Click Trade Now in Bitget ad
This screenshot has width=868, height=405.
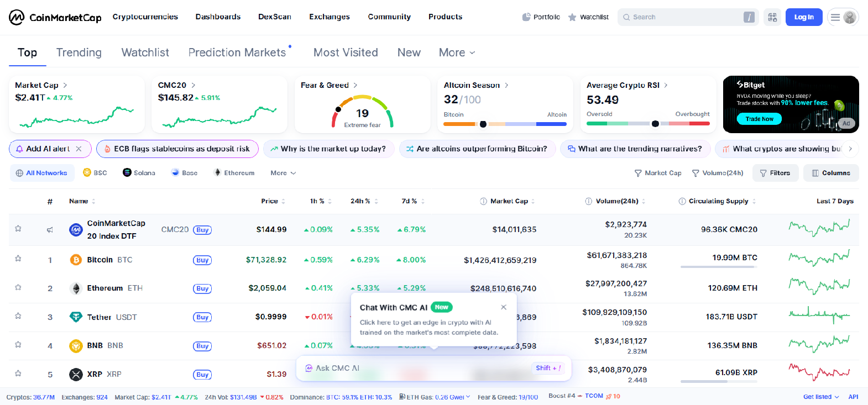(759, 119)
